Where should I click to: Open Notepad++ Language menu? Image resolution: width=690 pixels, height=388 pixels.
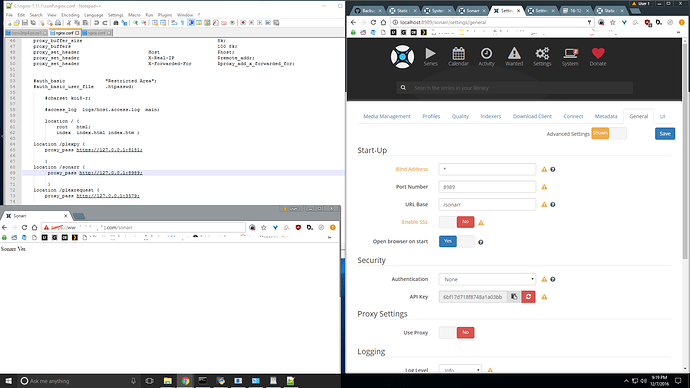click(93, 15)
